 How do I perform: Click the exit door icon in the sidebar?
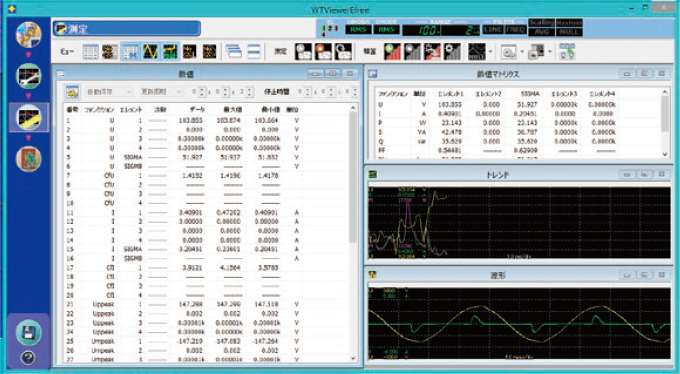click(29, 159)
